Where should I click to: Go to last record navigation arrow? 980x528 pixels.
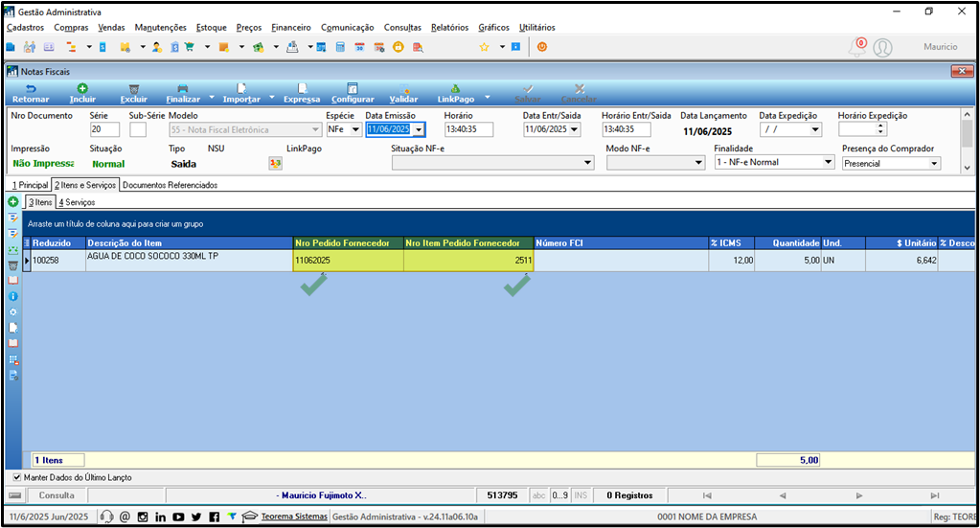(x=934, y=495)
